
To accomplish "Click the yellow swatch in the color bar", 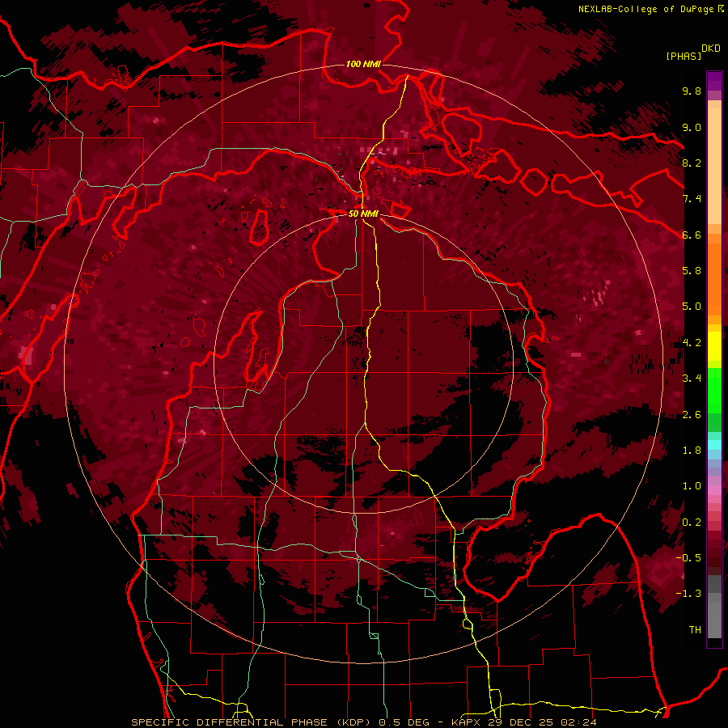I will (x=714, y=346).
